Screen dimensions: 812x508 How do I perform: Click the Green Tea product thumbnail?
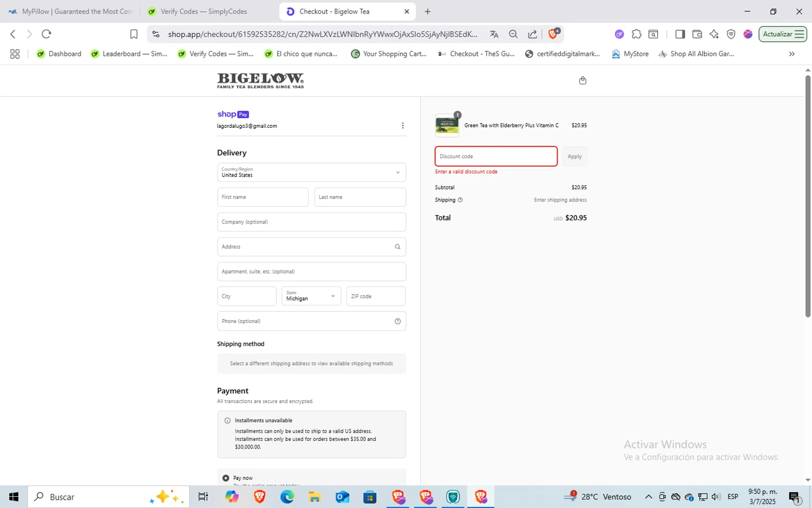pos(447,126)
